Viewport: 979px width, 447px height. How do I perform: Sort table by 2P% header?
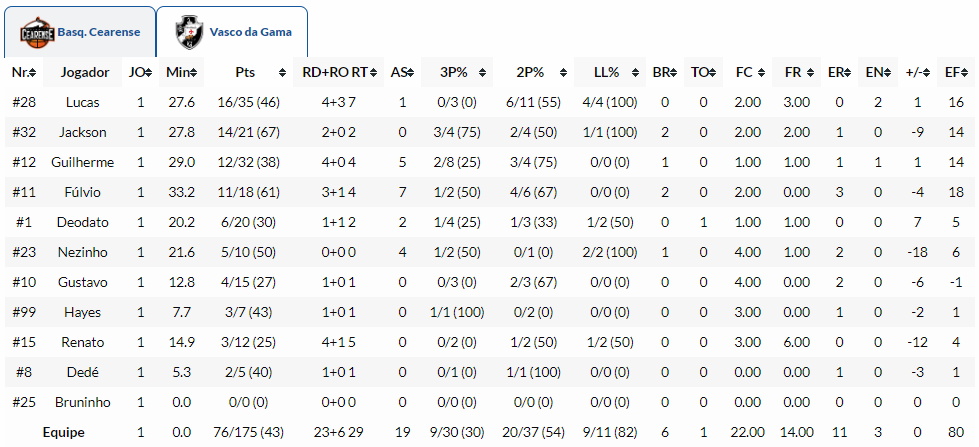point(530,73)
